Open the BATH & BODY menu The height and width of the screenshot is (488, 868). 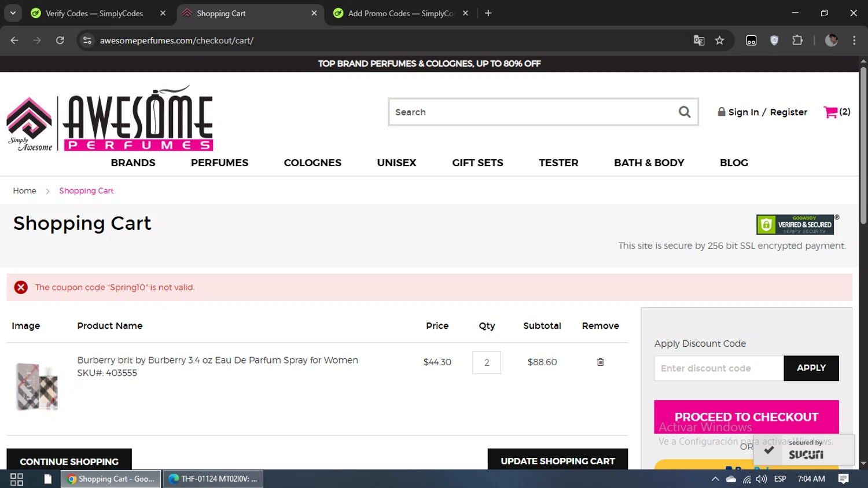point(649,163)
